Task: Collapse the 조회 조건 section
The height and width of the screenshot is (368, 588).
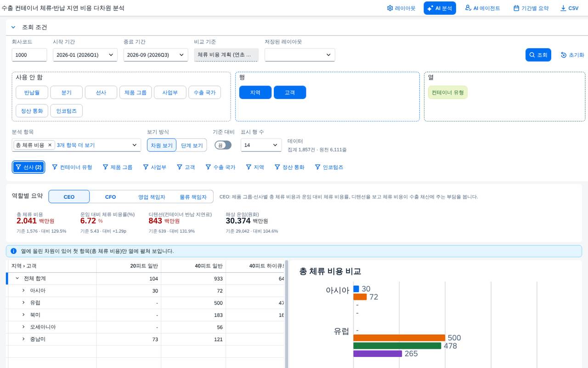Action: pos(13,27)
